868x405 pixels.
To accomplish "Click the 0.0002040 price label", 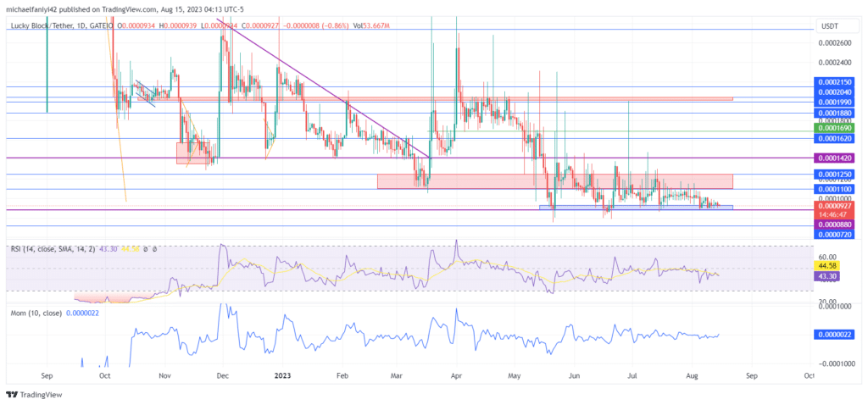I will [835, 92].
